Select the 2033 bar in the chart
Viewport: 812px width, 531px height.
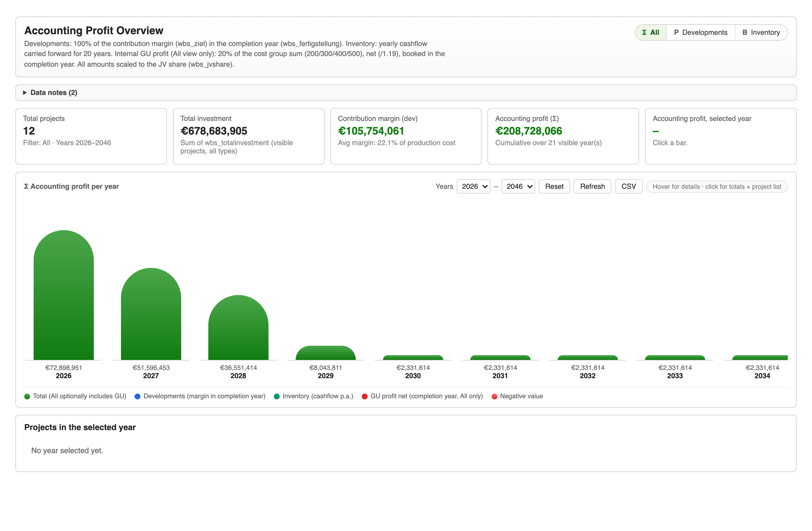675,358
